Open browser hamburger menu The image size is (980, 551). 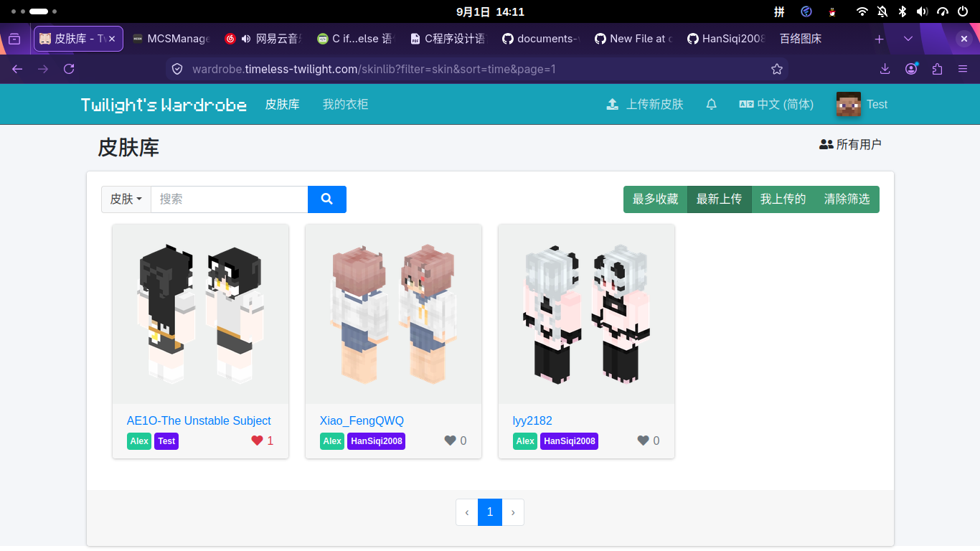[x=963, y=70]
